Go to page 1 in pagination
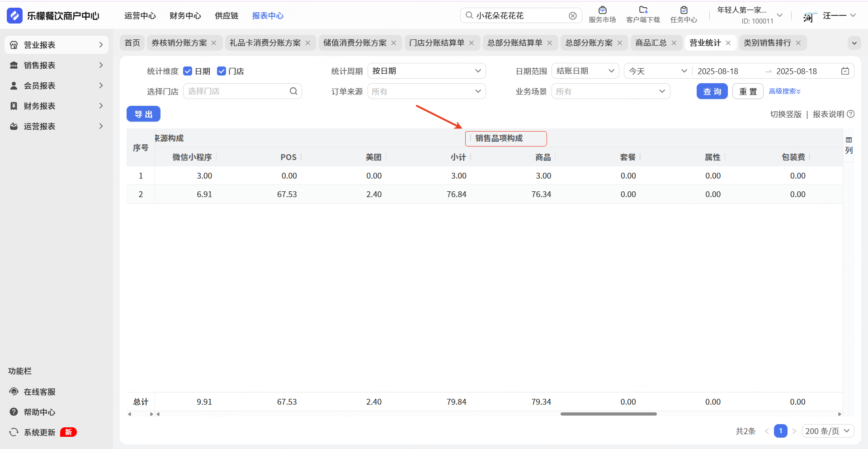The image size is (868, 449). point(780,431)
